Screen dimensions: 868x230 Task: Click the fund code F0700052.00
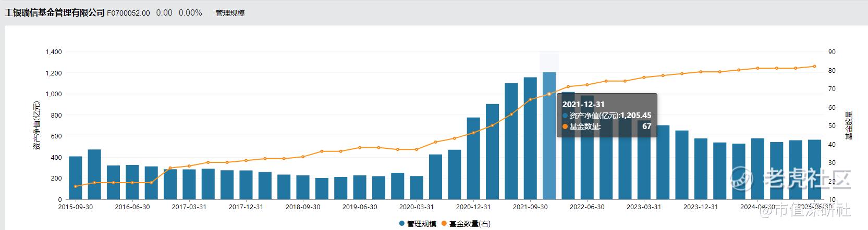click(x=128, y=13)
